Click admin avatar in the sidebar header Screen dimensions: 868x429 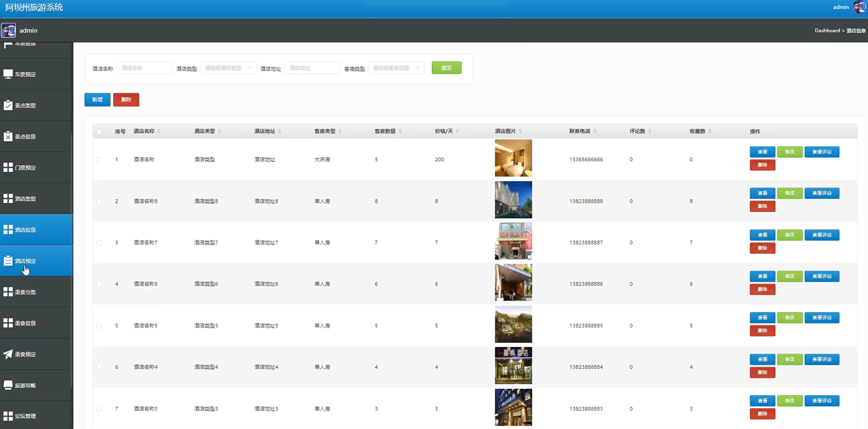click(8, 30)
